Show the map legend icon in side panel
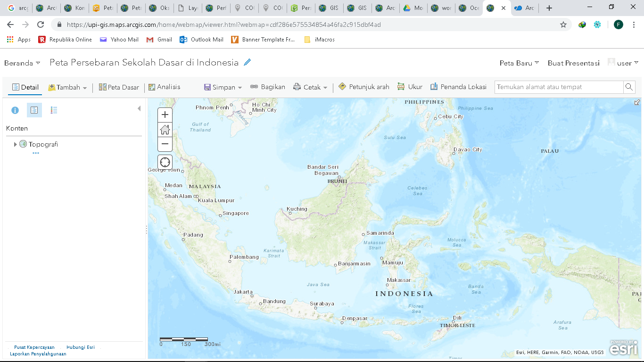This screenshot has width=644, height=362. click(54, 110)
